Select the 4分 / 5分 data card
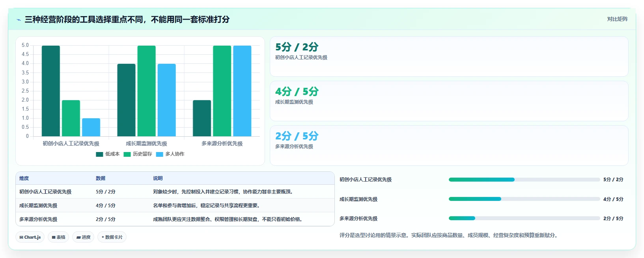 (x=449, y=101)
